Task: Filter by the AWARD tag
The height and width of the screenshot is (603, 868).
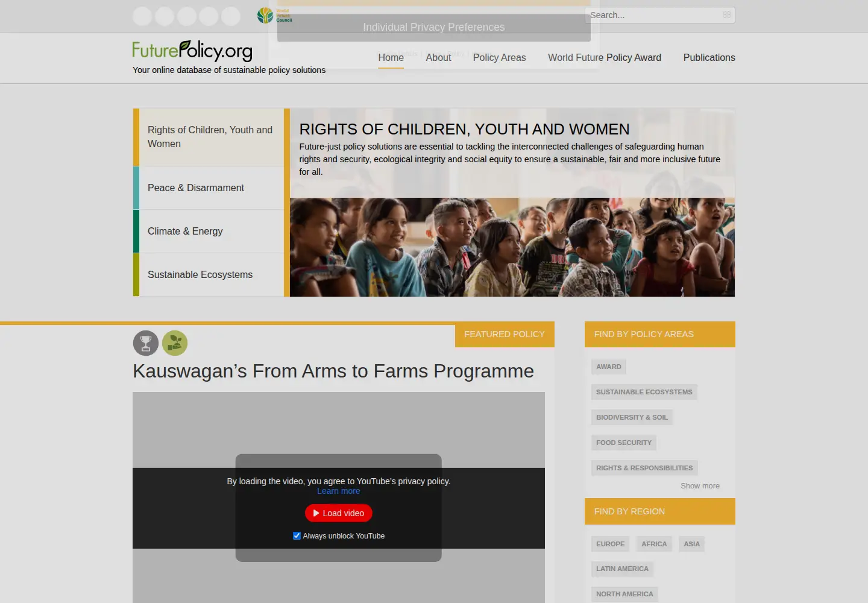Action: [x=609, y=367]
